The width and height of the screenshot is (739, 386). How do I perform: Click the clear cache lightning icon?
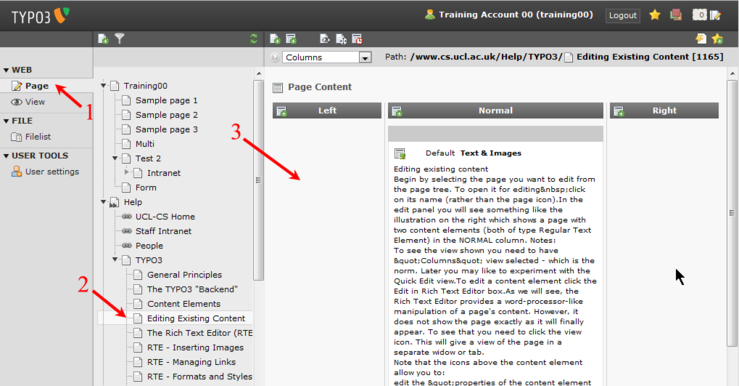(x=701, y=39)
